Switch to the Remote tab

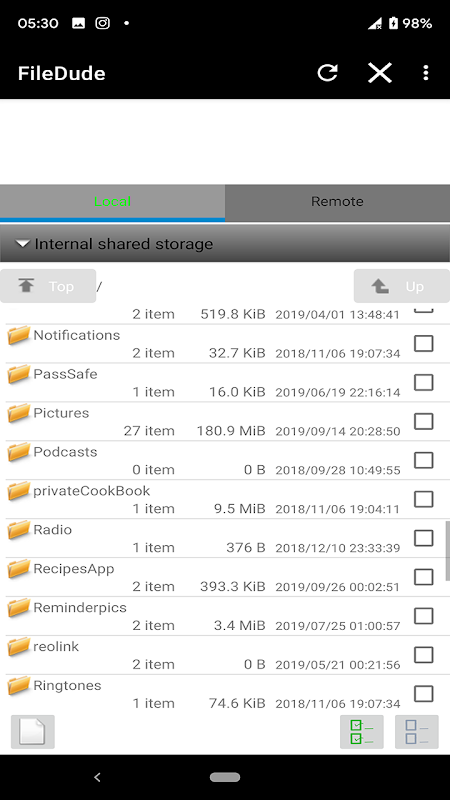click(x=337, y=202)
